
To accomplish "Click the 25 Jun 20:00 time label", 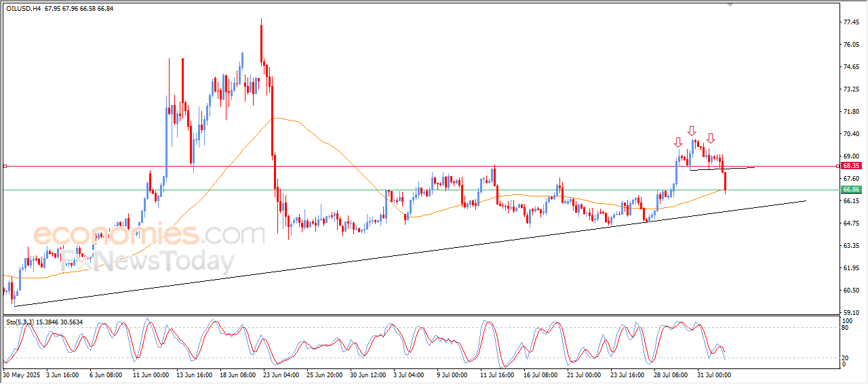I will click(324, 374).
